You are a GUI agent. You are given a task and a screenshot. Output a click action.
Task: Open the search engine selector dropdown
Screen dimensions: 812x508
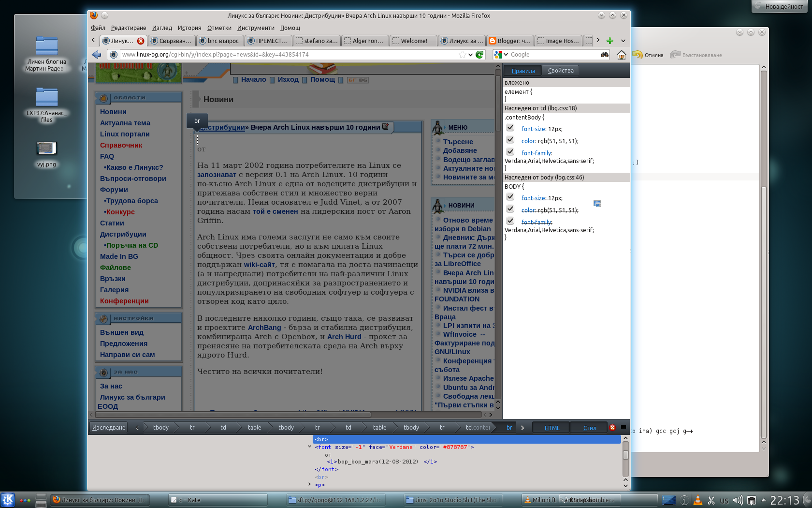501,55
